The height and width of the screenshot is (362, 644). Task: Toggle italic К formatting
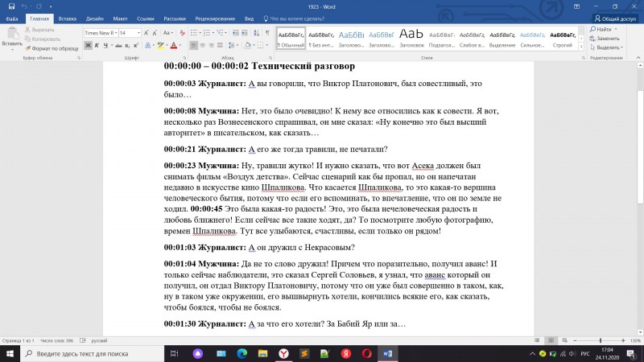[x=97, y=45]
